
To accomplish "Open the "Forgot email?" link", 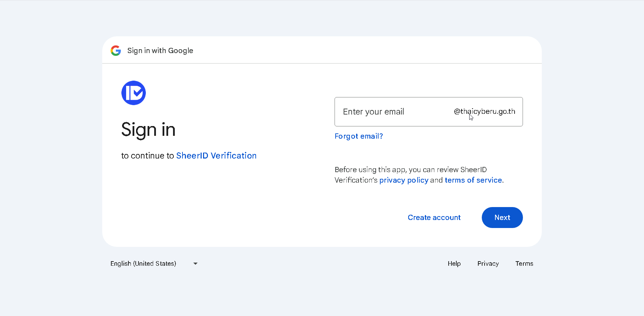I will tap(359, 136).
